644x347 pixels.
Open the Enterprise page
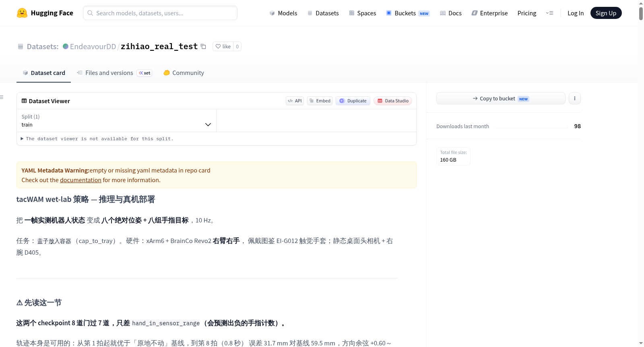pos(489,13)
